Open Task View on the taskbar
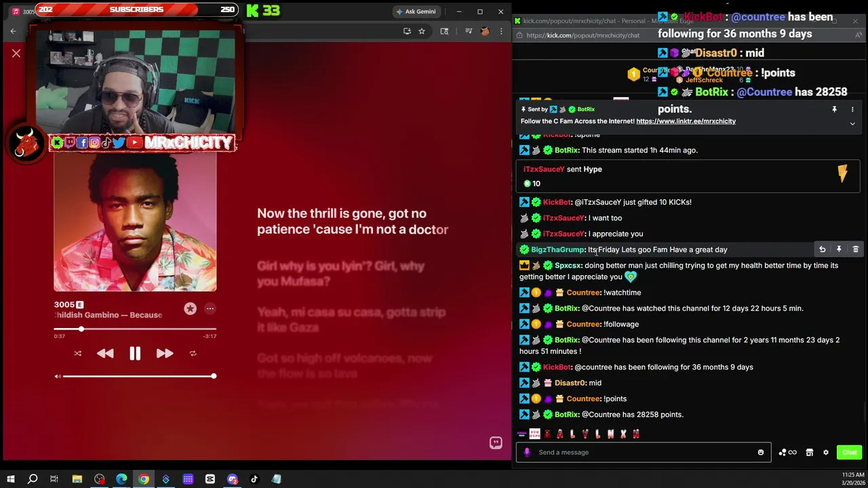Image resolution: width=868 pixels, height=488 pixels. (54, 479)
